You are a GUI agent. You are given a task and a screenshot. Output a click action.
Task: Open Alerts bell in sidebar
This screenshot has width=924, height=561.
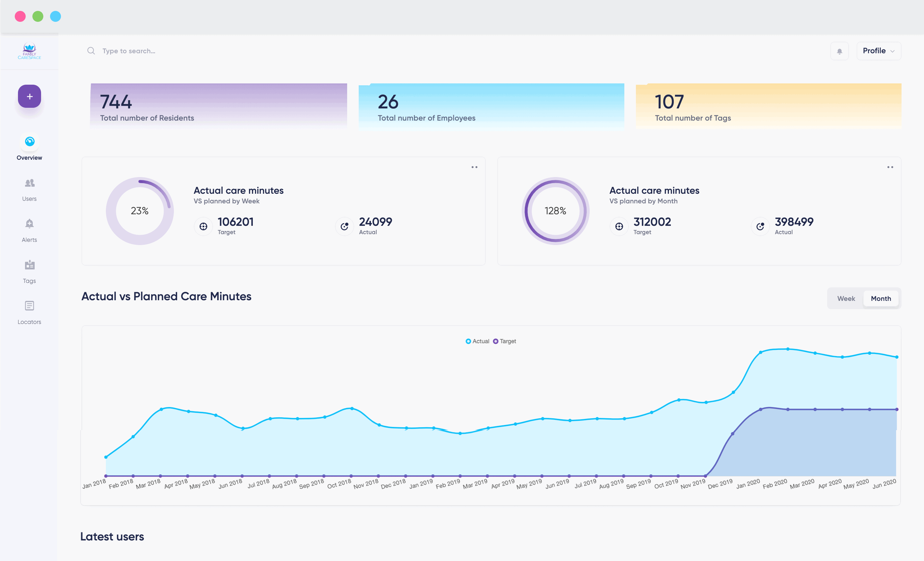(30, 224)
